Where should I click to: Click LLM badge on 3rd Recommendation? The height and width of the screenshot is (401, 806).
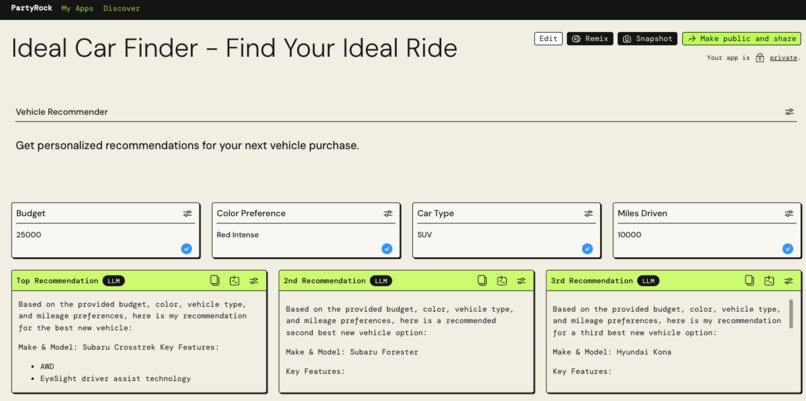[x=648, y=281]
